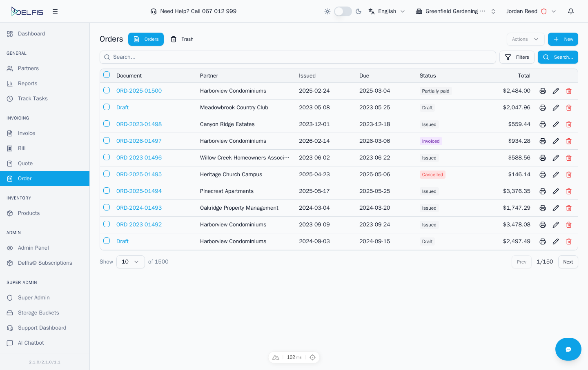Image resolution: width=588 pixels, height=370 pixels.
Task: Open the Products inventory page
Action: click(x=29, y=213)
